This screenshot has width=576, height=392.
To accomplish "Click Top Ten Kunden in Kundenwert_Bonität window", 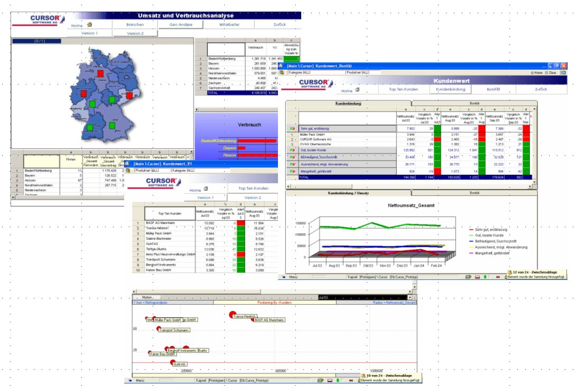I will coord(403,89).
